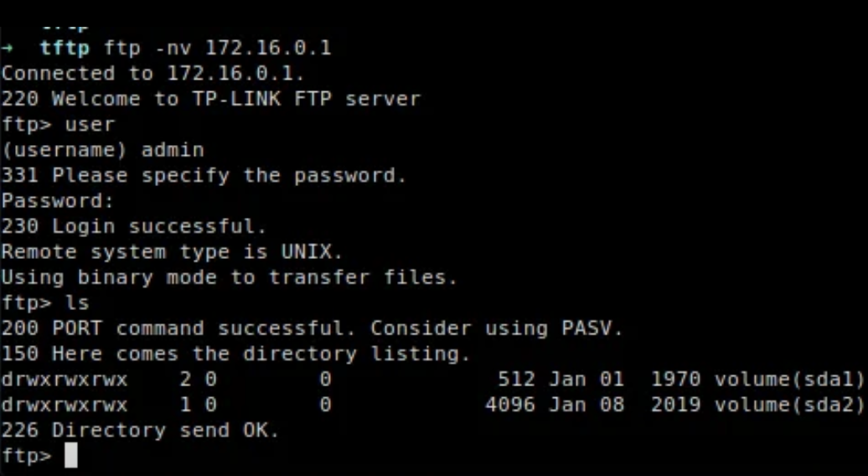Click the 230 Login successful message
Image resolution: width=868 pixels, height=476 pixels.
tap(134, 226)
